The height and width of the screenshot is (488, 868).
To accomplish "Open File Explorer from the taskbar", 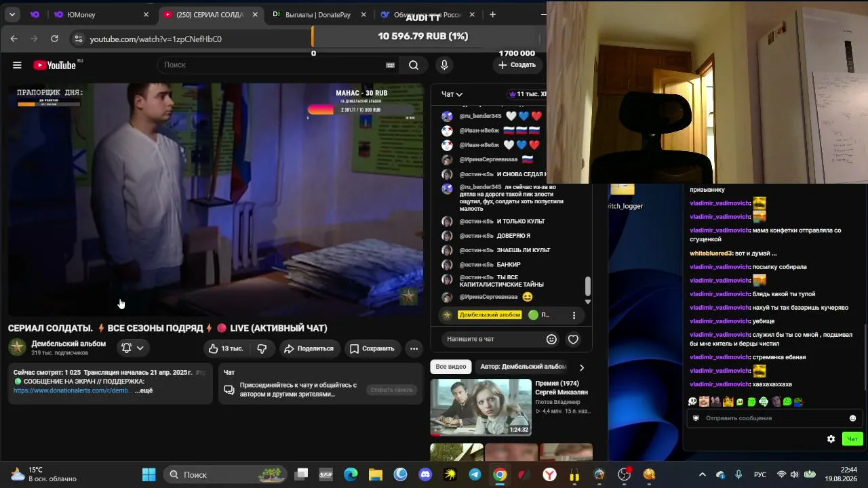I will [376, 474].
